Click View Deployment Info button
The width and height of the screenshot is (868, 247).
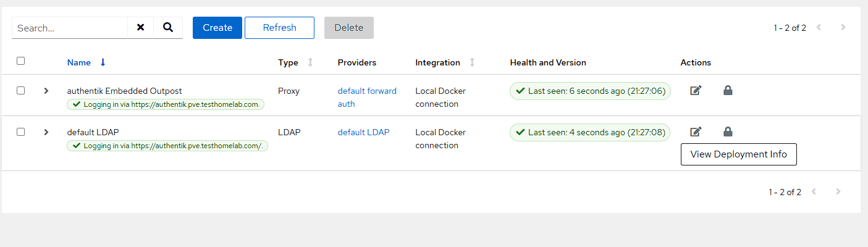coord(738,154)
